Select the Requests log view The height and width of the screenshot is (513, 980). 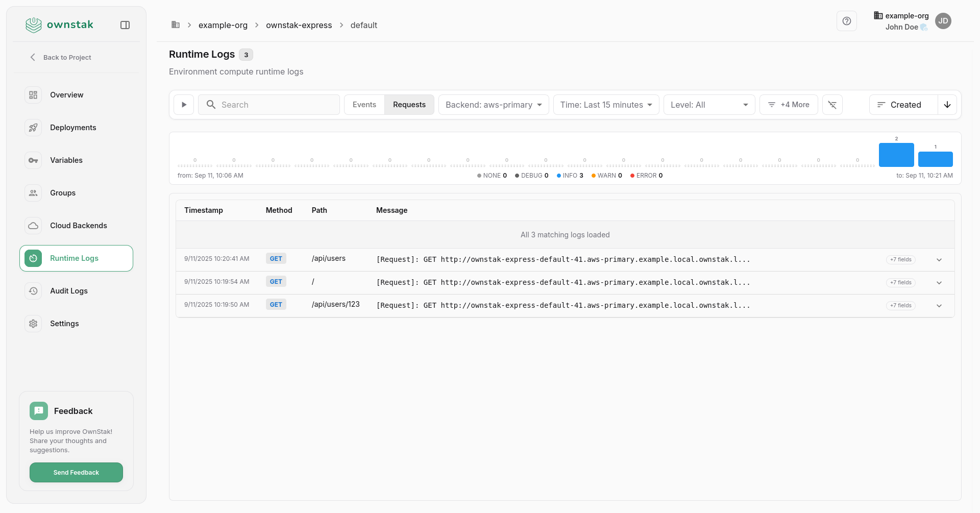click(409, 105)
